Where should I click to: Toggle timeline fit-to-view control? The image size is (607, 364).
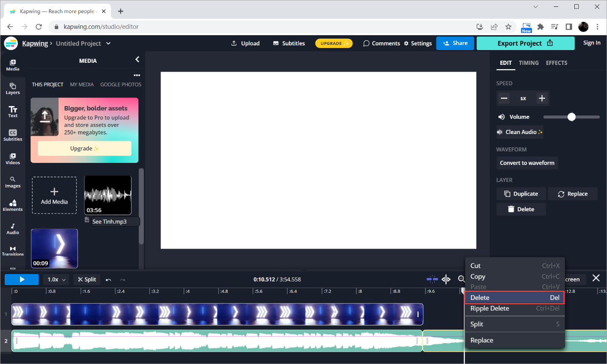[x=446, y=279]
